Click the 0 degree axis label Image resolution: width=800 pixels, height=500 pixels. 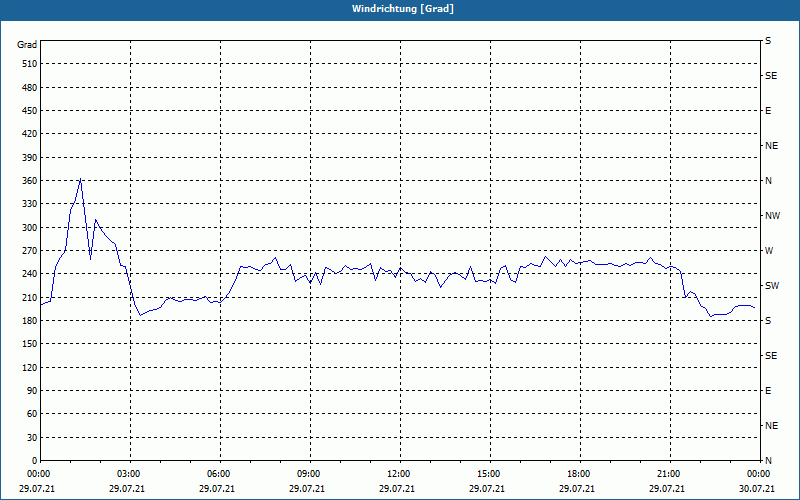34,461
